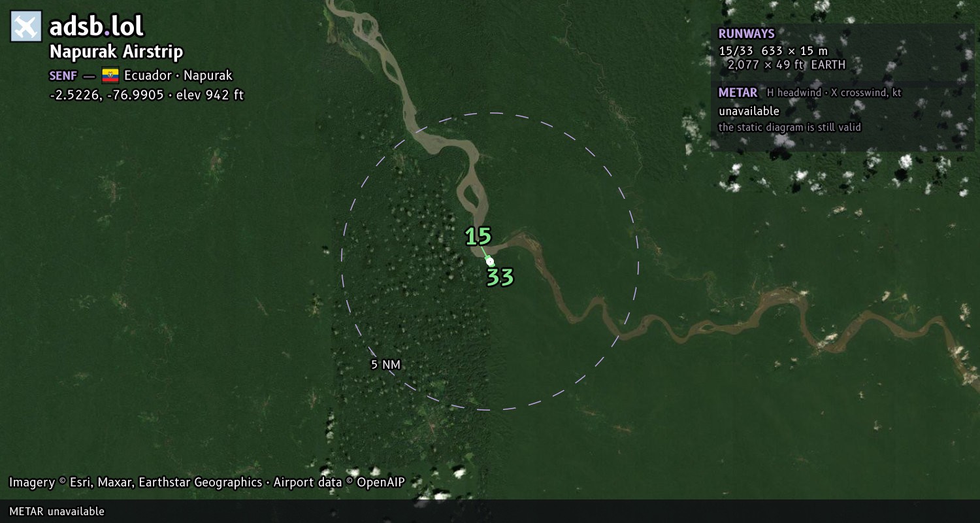The height and width of the screenshot is (523, 980).
Task: Select the coordinates and elevation text line
Action: click(146, 95)
